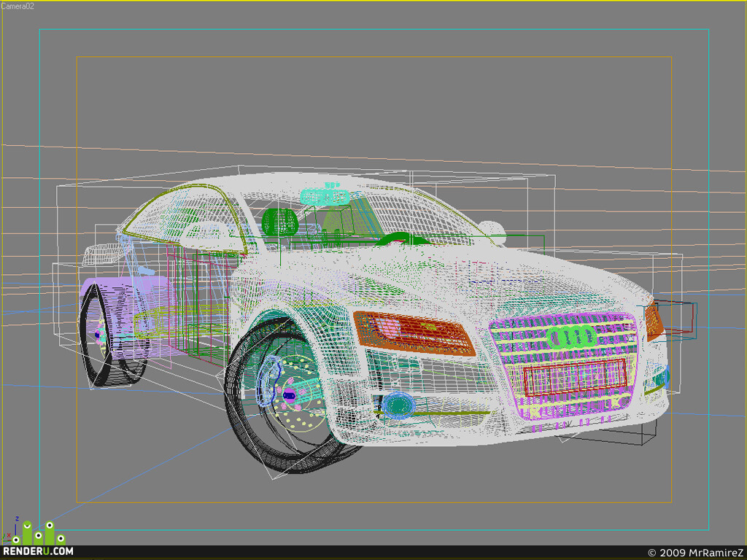Select the purple front grille mesh
The width and height of the screenshot is (747, 560).
(x=565, y=366)
